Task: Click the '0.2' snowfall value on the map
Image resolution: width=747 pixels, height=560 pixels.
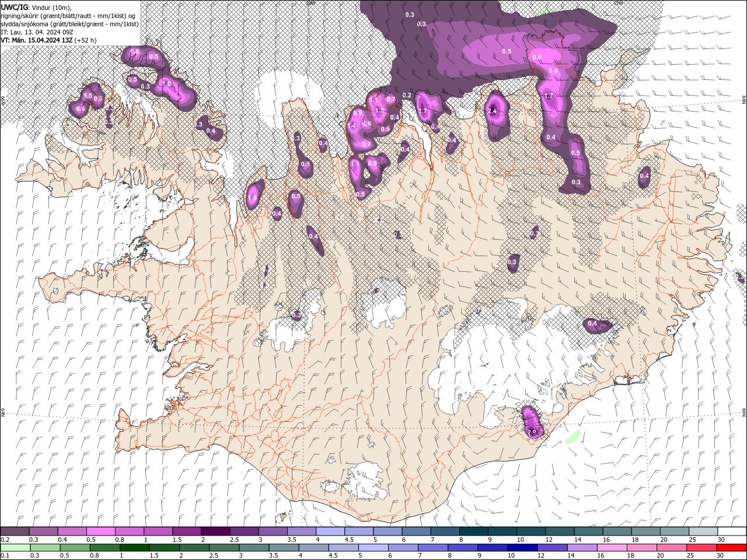Action: click(407, 95)
